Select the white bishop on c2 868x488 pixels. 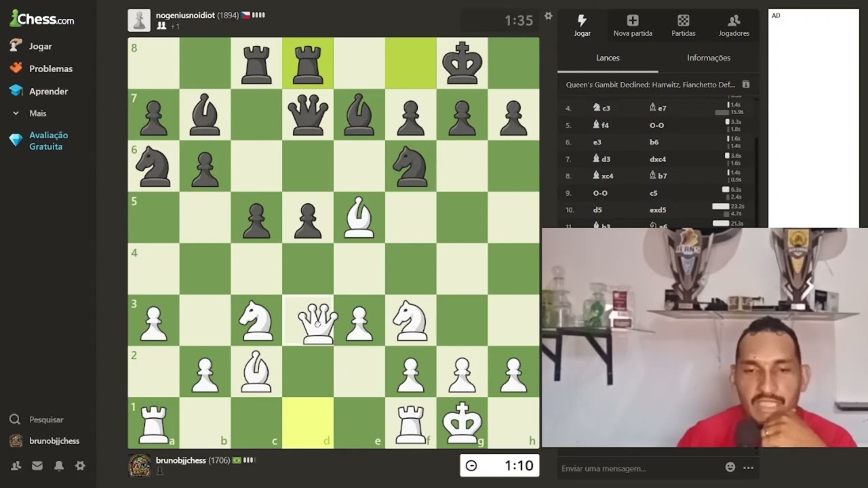[256, 371]
